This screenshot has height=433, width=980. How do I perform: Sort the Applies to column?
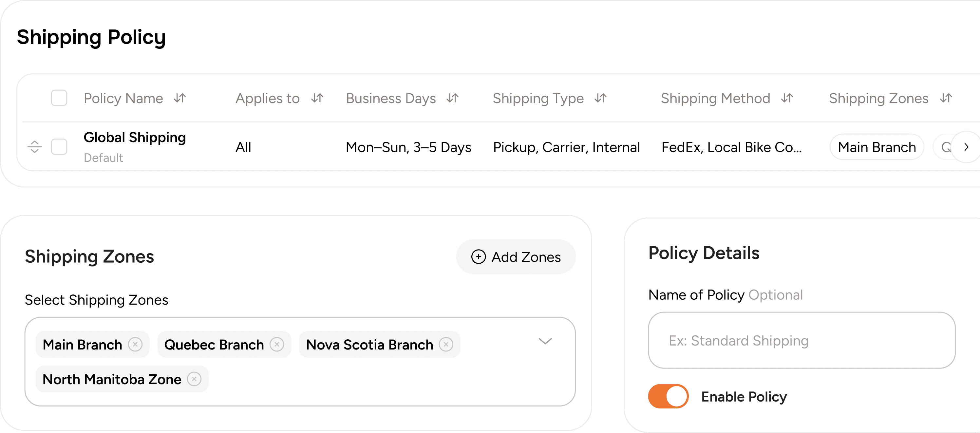click(316, 98)
